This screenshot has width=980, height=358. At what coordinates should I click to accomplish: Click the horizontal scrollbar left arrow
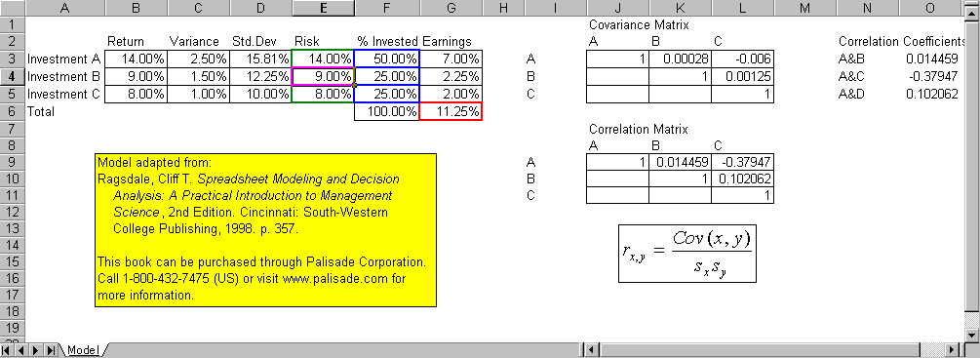pos(591,350)
